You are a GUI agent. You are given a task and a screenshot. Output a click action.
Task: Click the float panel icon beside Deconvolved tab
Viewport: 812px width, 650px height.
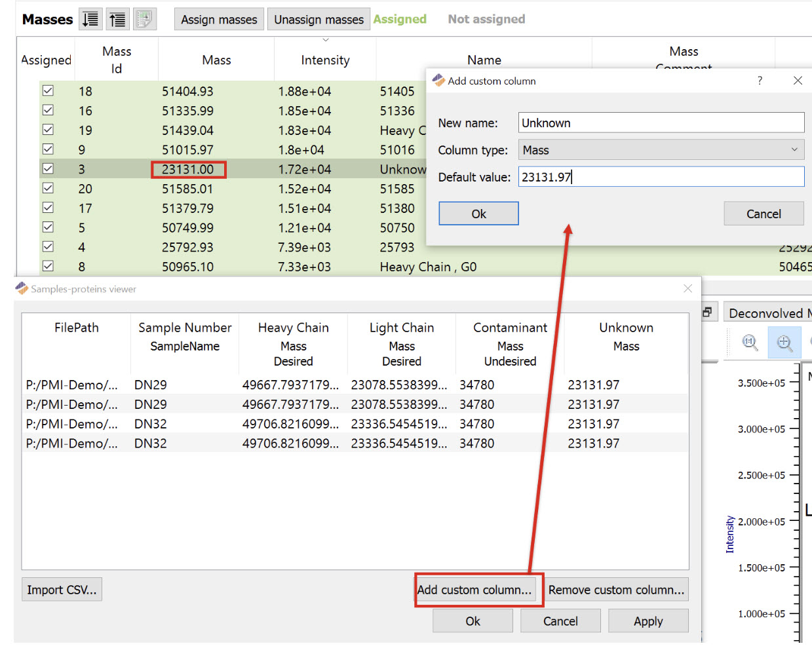point(707,313)
